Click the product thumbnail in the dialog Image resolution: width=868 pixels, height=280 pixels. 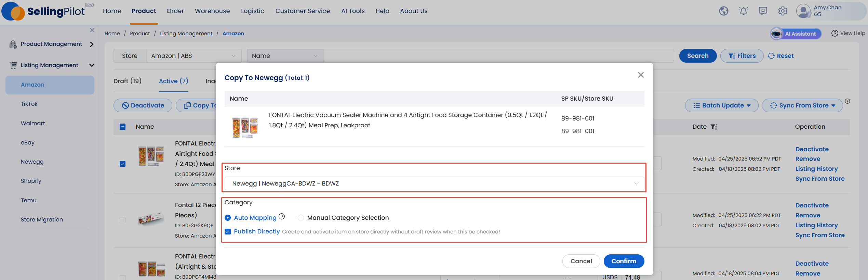click(245, 127)
